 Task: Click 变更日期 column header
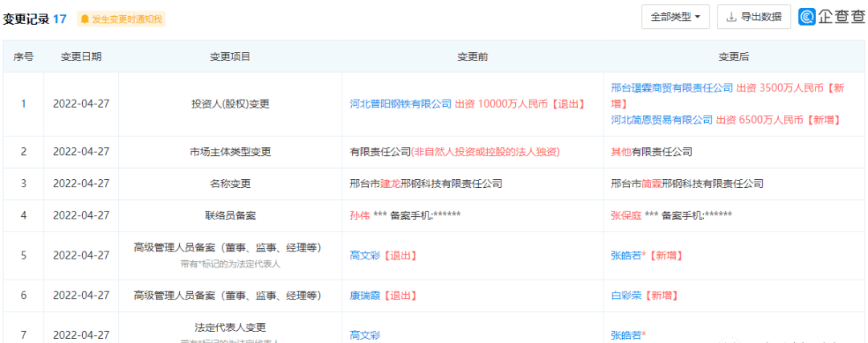[81, 57]
